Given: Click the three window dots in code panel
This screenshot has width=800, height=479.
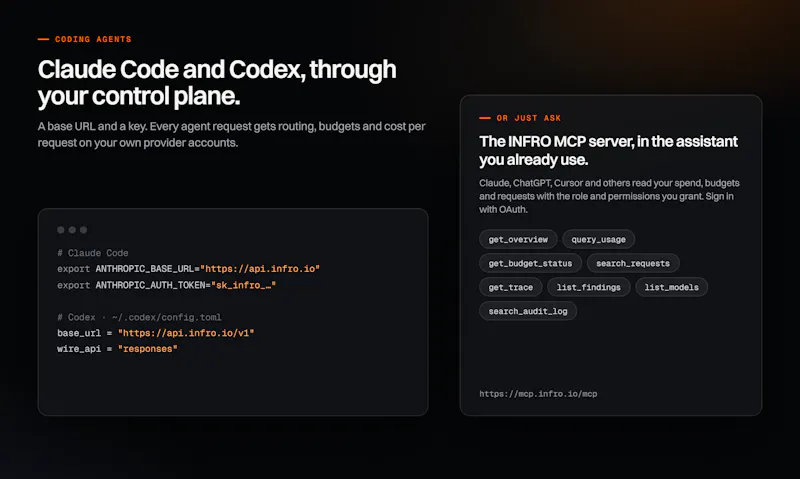Looking at the screenshot, I should [72, 230].
